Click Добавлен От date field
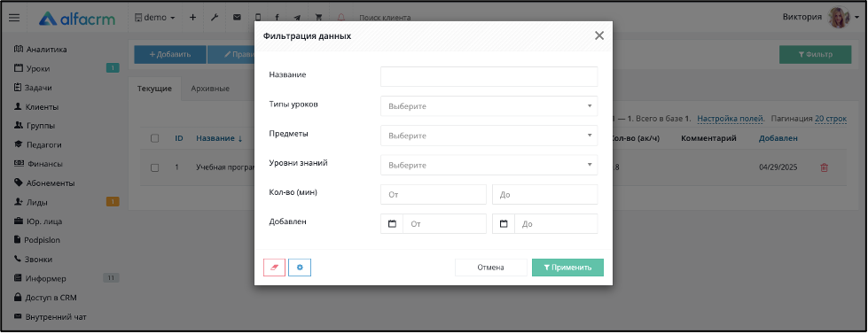The height and width of the screenshot is (334, 868). pos(444,224)
